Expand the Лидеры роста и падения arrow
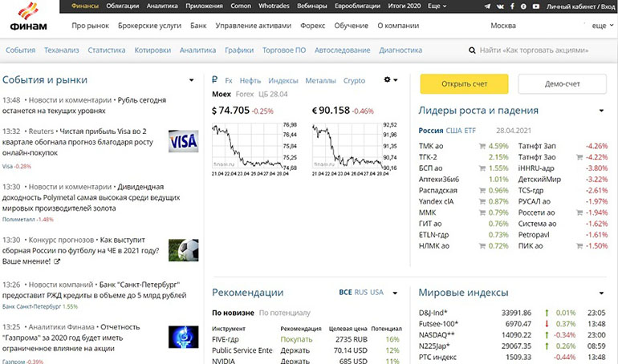Image resolution: width=618 pixels, height=364 pixels. (601, 111)
